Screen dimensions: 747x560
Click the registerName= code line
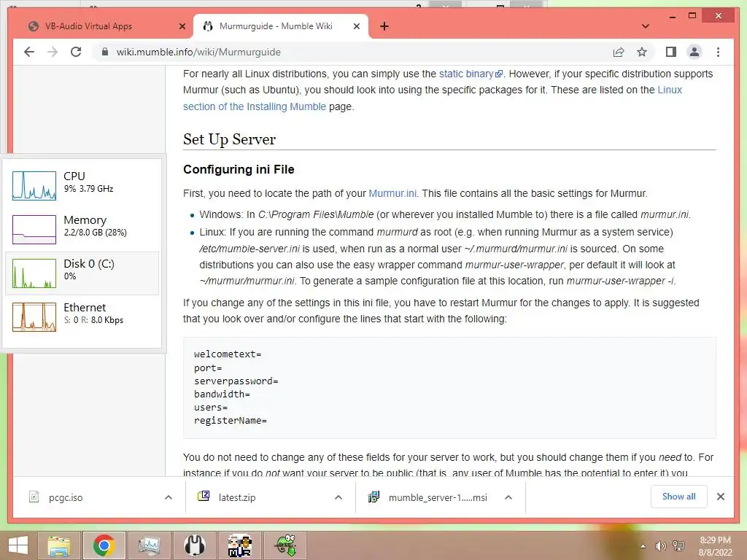click(x=230, y=421)
